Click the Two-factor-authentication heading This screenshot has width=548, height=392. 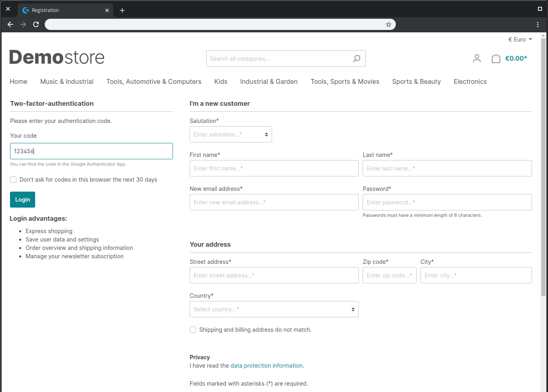pos(52,103)
